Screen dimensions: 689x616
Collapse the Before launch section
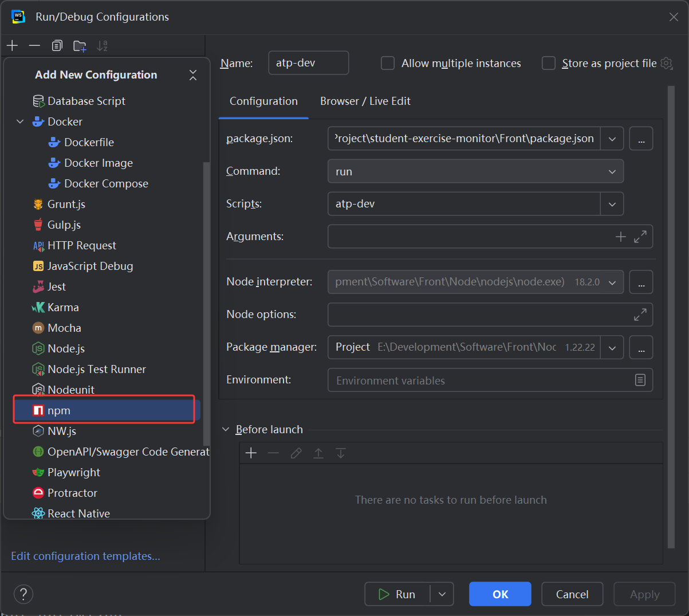pos(226,429)
